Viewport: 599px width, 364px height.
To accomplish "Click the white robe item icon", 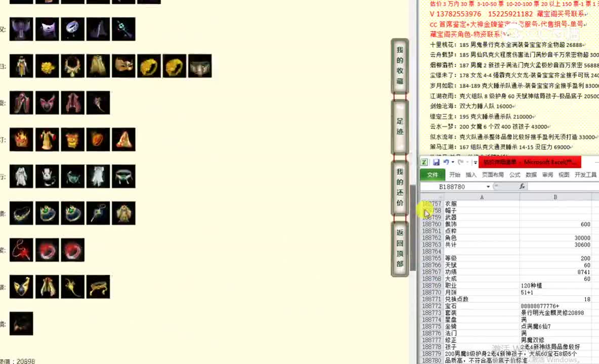I will coord(21,176).
